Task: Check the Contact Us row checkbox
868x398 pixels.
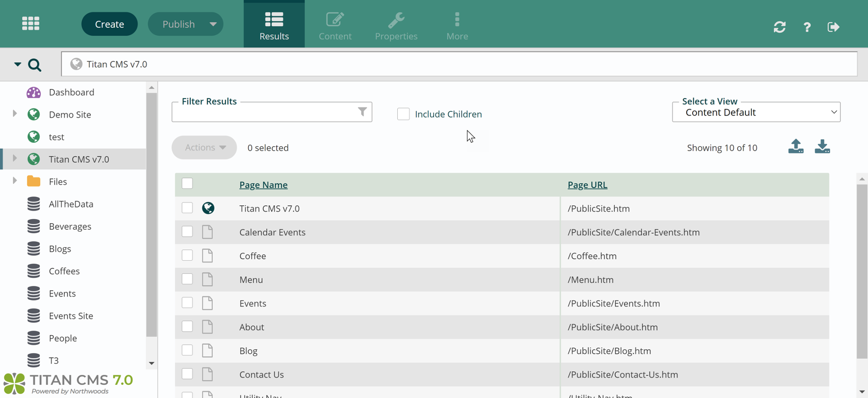Action: (x=187, y=374)
